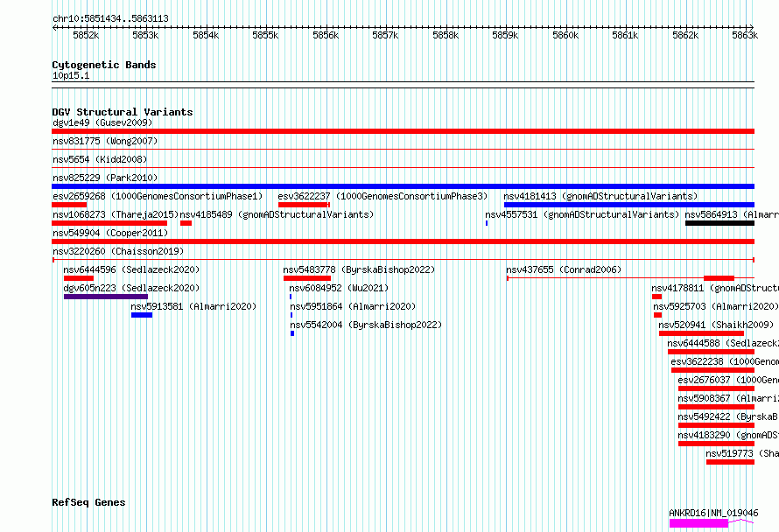Click the red nsv549904 variant bar
This screenshot has width=779, height=532.
point(403,241)
